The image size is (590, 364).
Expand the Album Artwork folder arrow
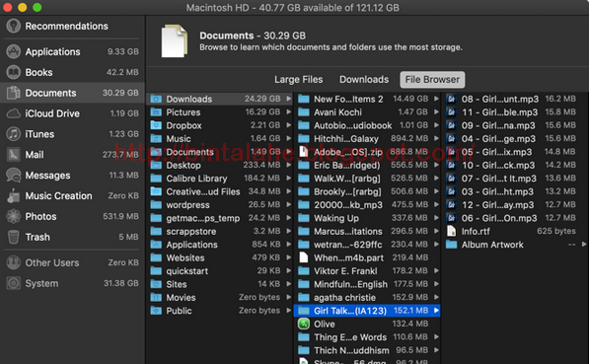(x=584, y=244)
